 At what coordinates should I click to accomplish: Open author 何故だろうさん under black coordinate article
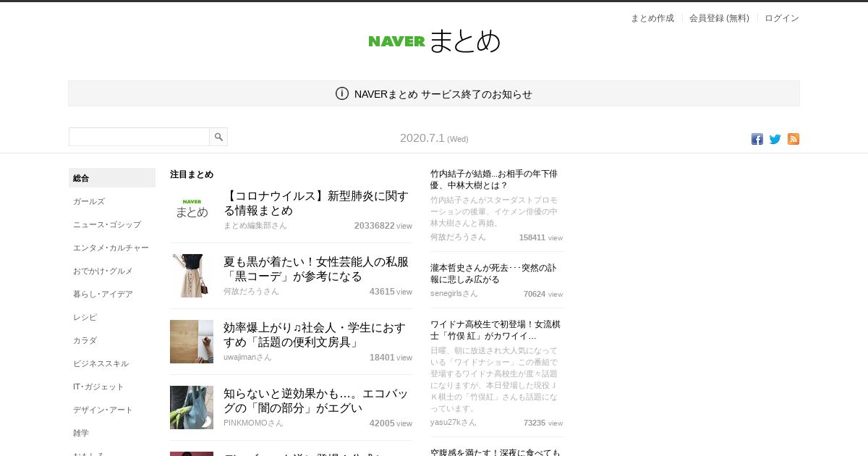point(251,292)
